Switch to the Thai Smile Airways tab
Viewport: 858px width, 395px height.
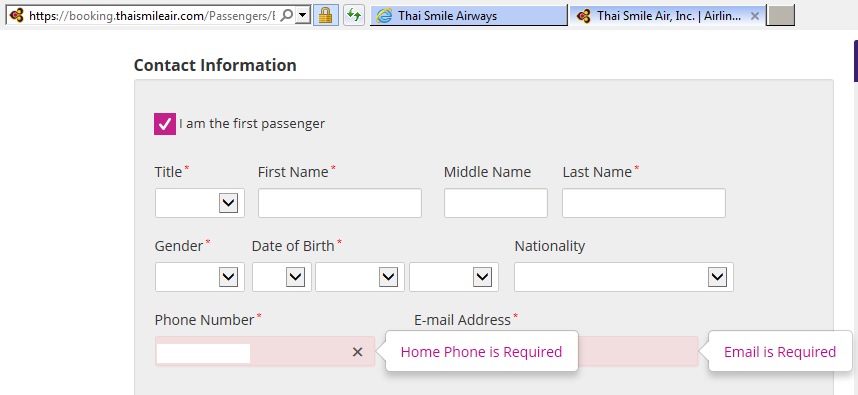[x=469, y=16]
